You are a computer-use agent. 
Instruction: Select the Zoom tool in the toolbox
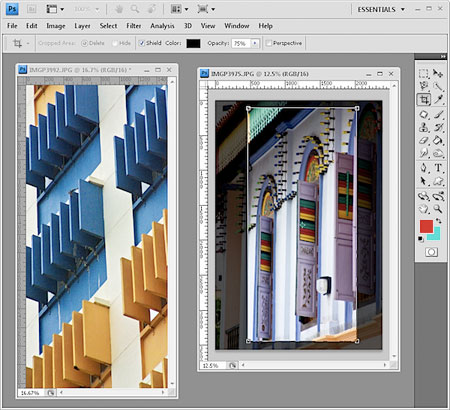coord(438,209)
